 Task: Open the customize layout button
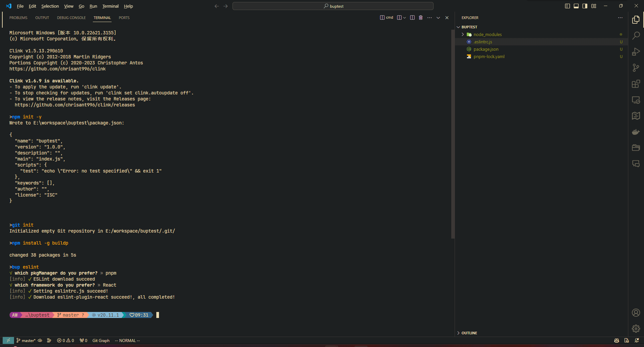click(x=594, y=6)
